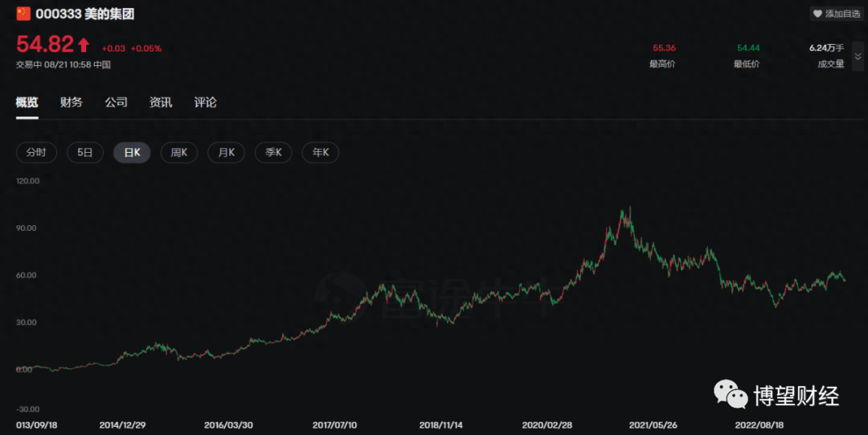Select the 日K chart period
This screenshot has height=435, width=868.
click(132, 152)
